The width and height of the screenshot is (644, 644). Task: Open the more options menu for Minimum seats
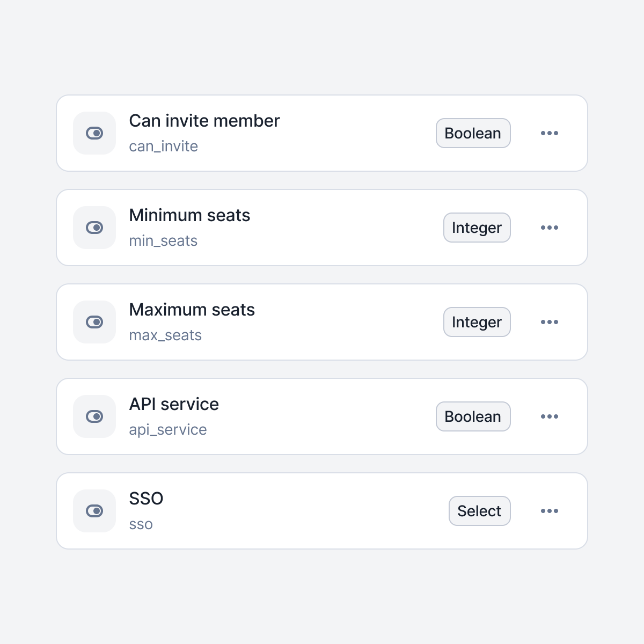coord(549,228)
